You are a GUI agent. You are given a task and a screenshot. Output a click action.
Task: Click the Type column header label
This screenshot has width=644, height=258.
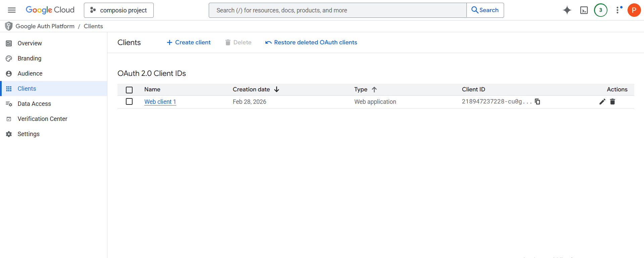[361, 89]
